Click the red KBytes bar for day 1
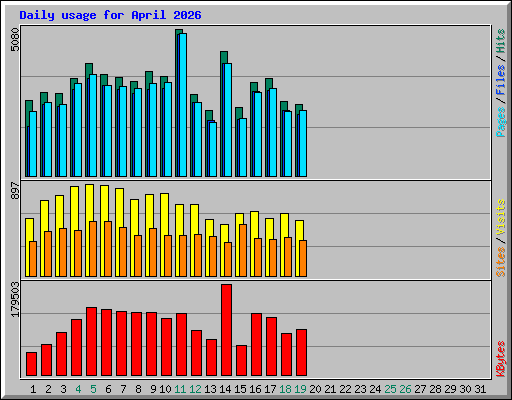Image resolution: width=512 pixels, height=400 pixels. point(31,364)
